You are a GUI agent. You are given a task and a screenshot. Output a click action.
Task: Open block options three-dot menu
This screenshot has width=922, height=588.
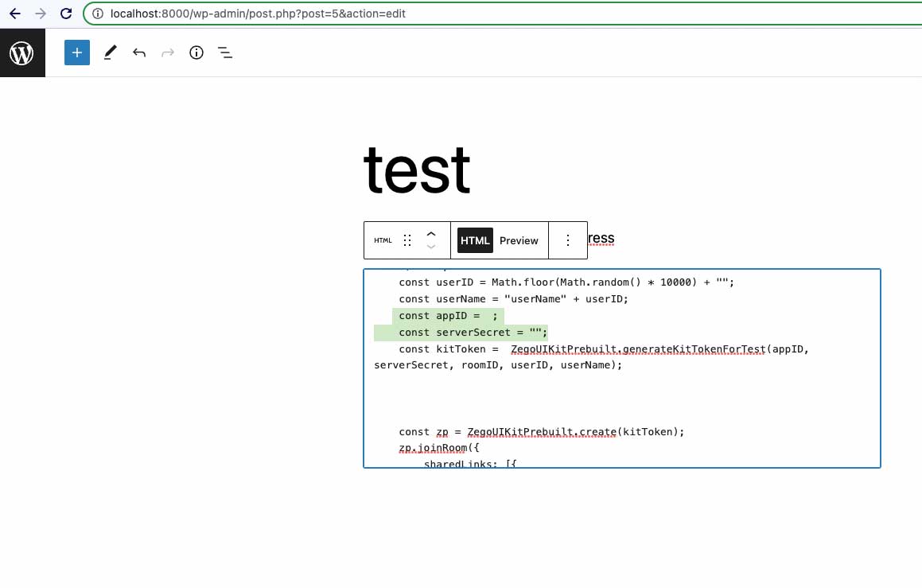[568, 240]
